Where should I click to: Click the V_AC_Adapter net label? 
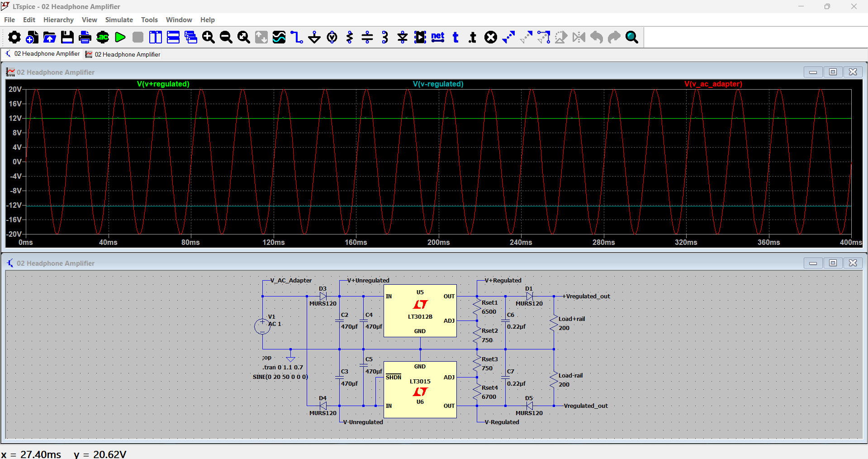(x=291, y=281)
